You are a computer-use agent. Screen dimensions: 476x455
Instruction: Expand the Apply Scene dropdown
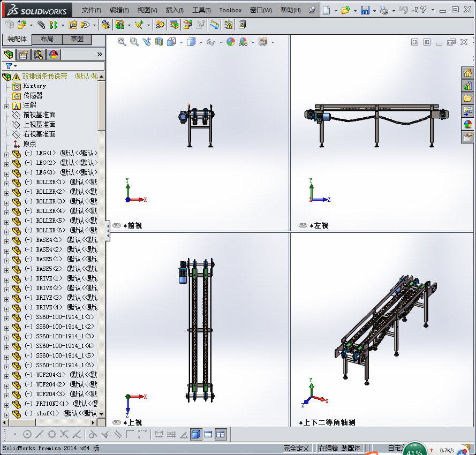pos(253,42)
